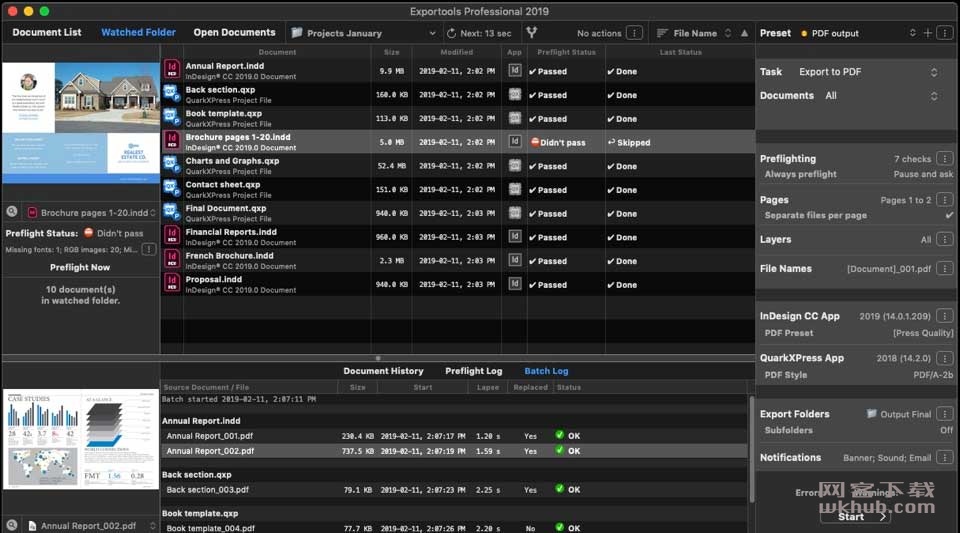Viewport: 960px width, 533px height.
Task: Open the File Name sort dropdown
Action: click(694, 33)
